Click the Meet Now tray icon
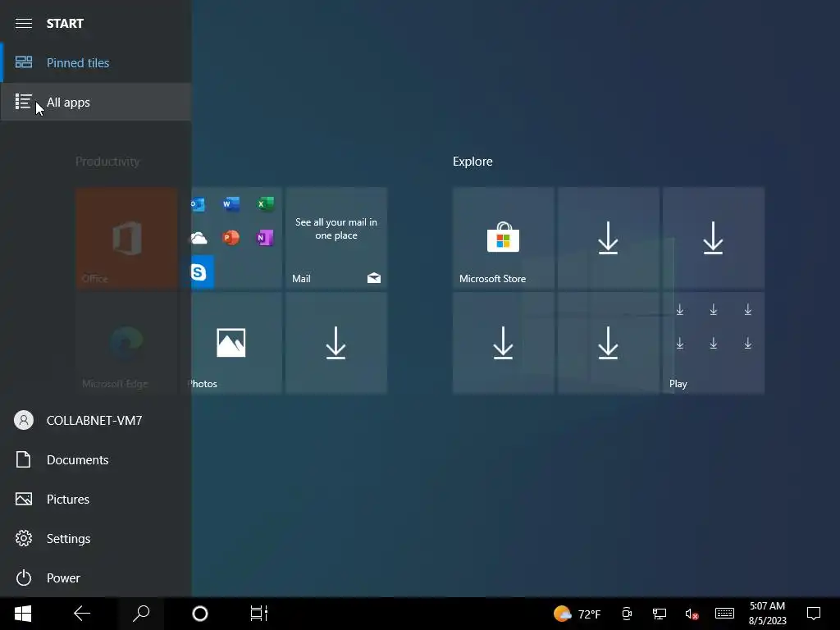 [x=627, y=614]
